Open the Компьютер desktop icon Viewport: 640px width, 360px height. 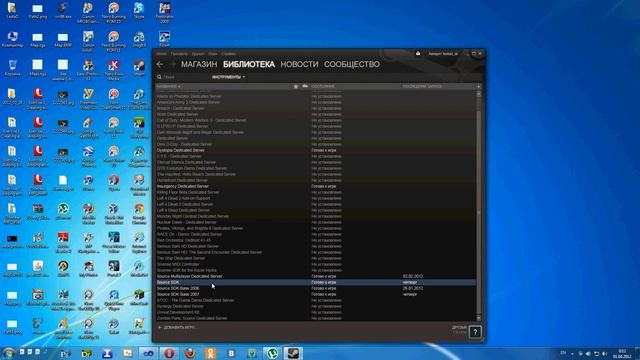point(12,40)
